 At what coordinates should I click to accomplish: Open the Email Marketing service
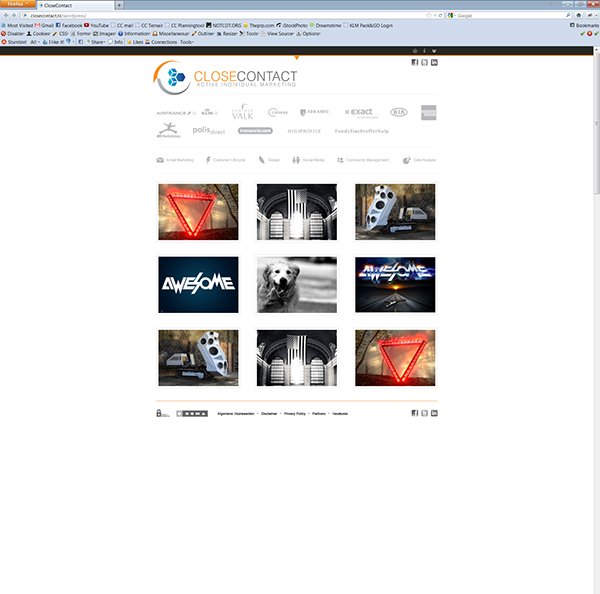pos(175,160)
